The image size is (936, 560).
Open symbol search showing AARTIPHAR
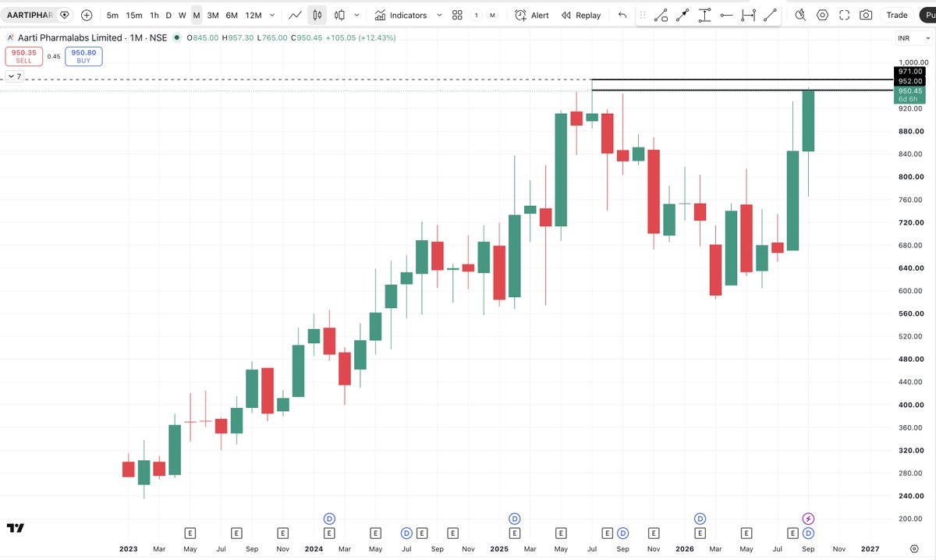30,15
